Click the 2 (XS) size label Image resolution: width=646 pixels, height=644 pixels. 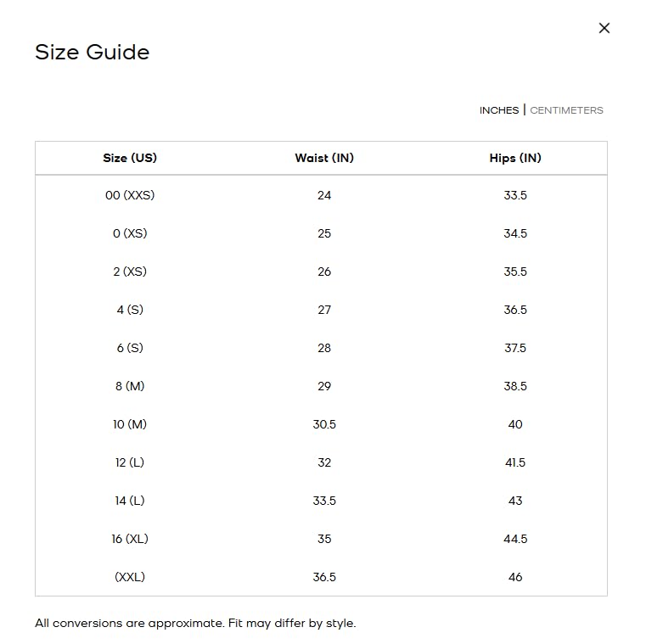coord(130,272)
